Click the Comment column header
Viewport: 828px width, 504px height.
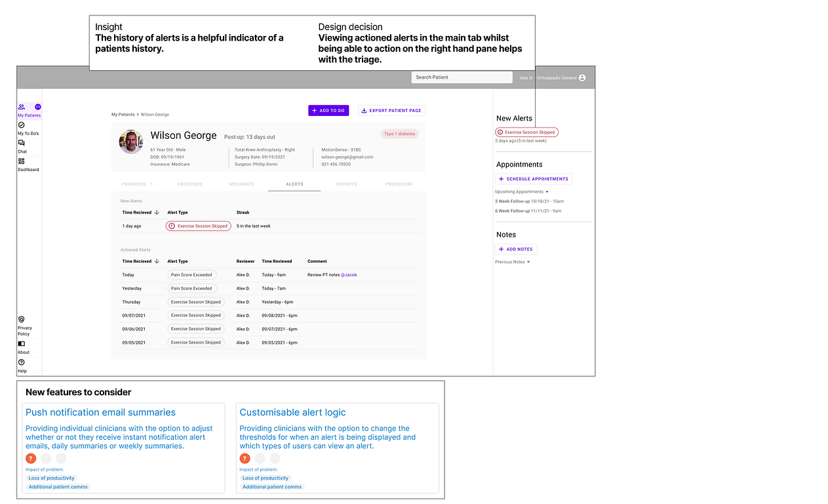pyautogui.click(x=317, y=261)
